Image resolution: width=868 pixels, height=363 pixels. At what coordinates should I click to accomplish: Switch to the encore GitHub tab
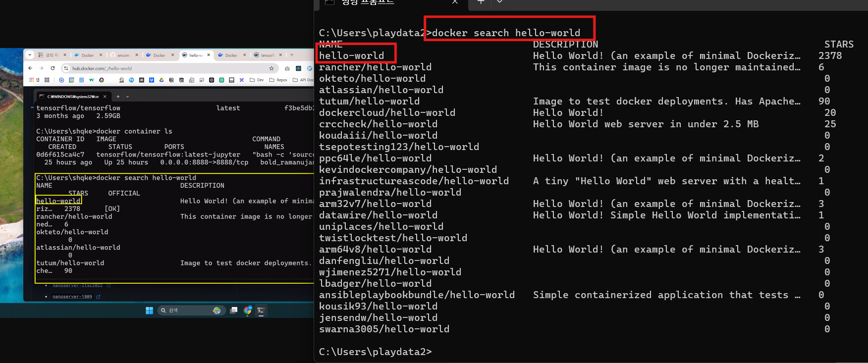pyautogui.click(x=123, y=55)
